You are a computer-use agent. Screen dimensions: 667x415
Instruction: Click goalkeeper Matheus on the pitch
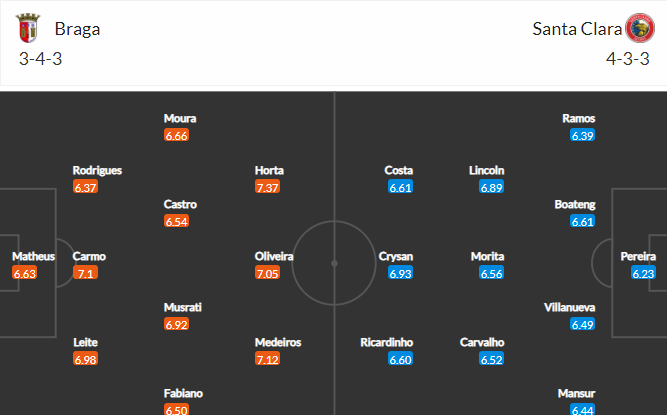click(33, 257)
